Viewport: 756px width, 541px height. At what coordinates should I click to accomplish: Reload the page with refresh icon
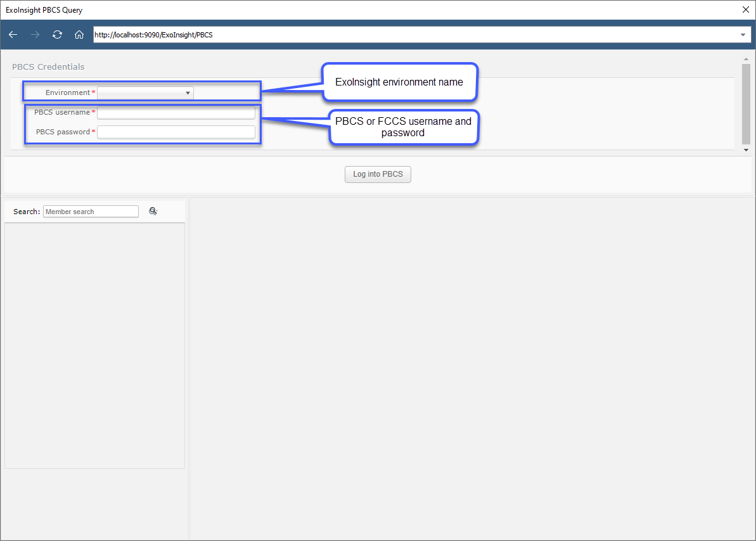click(x=58, y=35)
